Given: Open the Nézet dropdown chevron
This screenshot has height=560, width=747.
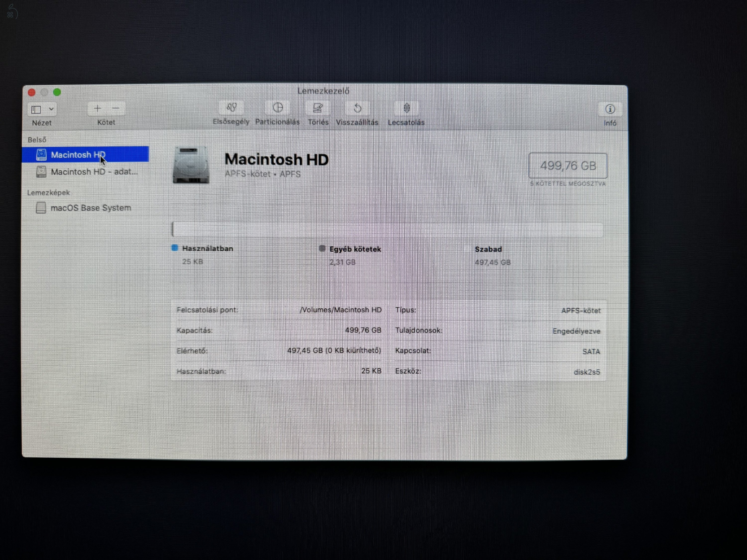Looking at the screenshot, I should click(x=51, y=109).
